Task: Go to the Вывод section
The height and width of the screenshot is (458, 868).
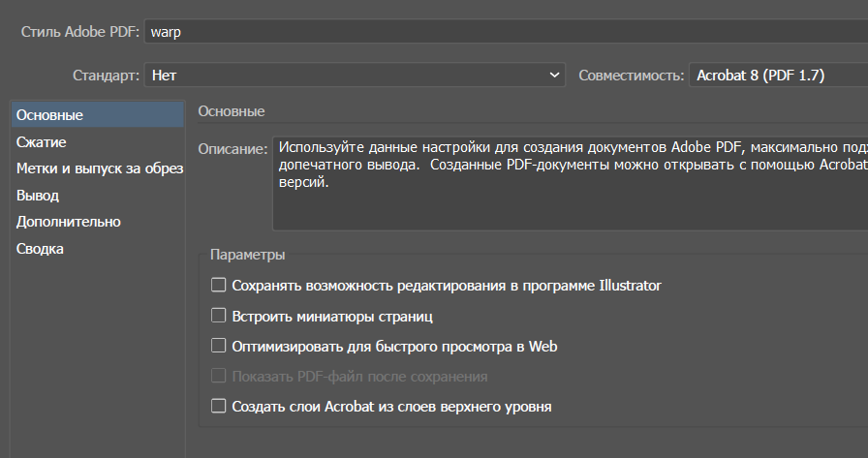Action: pos(38,196)
